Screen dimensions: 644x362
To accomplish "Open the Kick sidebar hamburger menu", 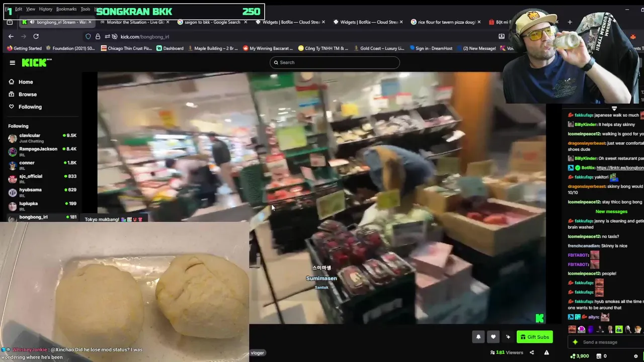I will click(x=12, y=62).
